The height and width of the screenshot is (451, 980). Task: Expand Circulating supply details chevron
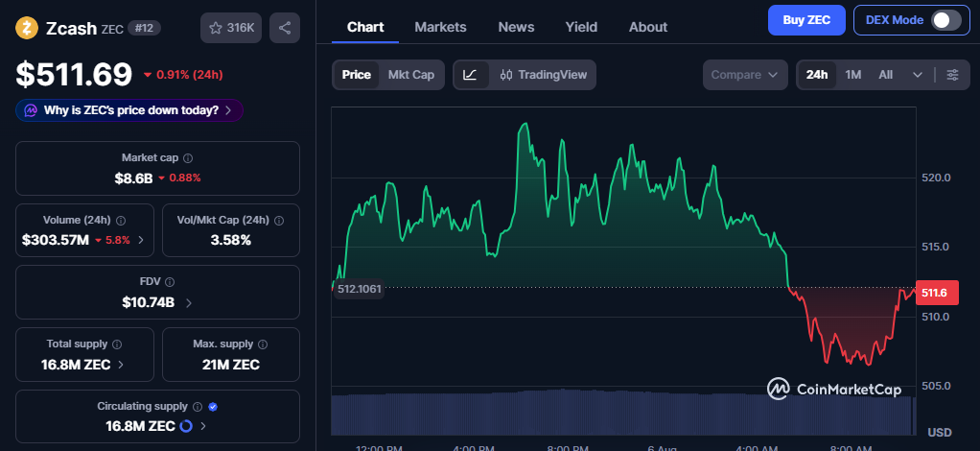[x=203, y=427]
